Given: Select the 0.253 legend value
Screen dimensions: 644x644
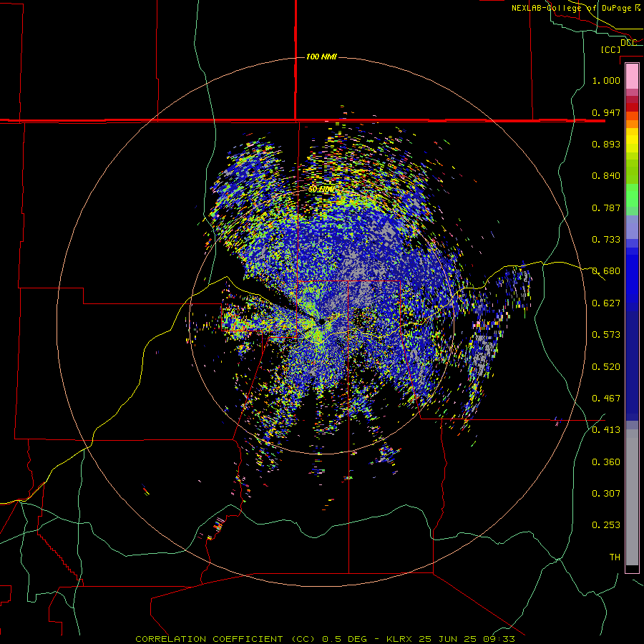Looking at the screenshot, I should 606,525.
